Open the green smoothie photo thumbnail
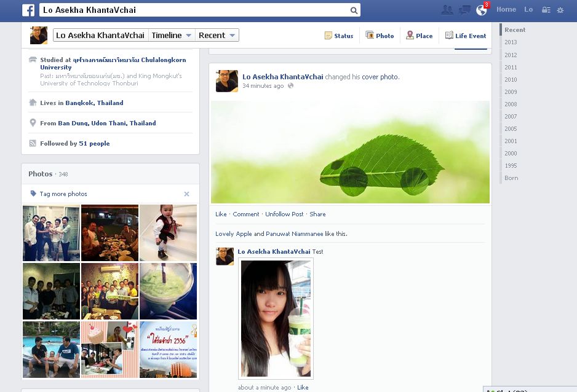This screenshot has width=577, height=392. [168, 291]
